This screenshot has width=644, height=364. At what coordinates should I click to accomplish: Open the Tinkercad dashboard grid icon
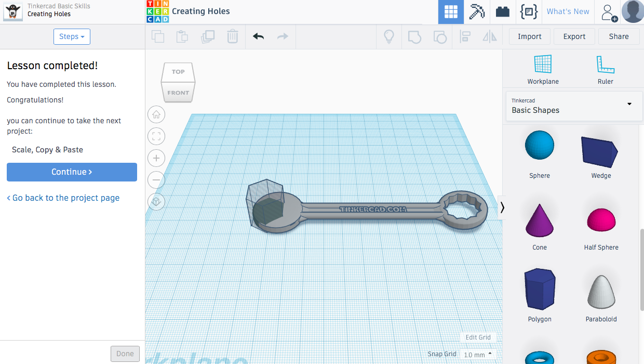450,11
